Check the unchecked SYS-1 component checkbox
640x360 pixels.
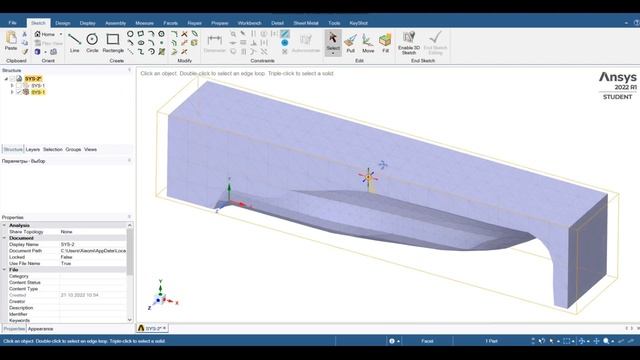[x=19, y=86]
